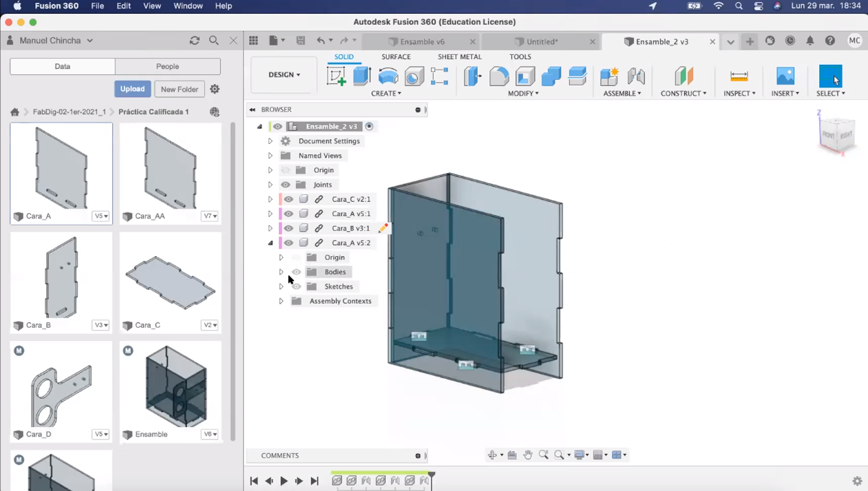Refresh the data panel
Screen dimensions: 868x491
click(195, 41)
